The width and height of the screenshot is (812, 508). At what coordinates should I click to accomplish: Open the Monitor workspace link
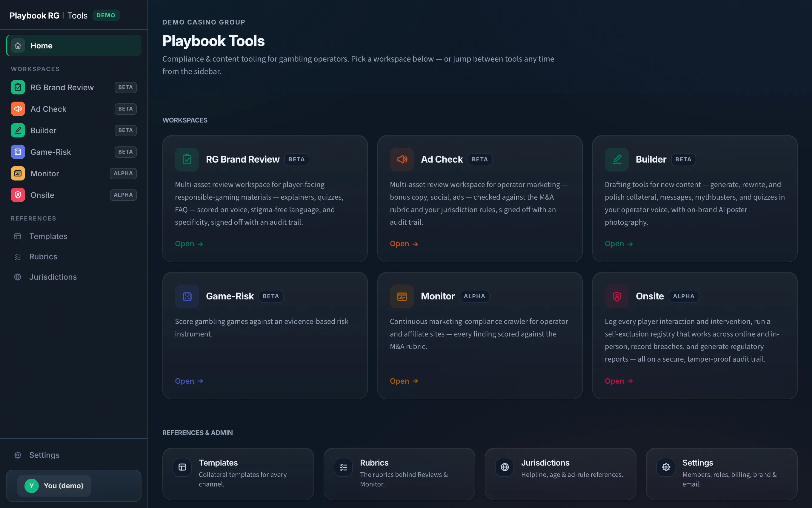[404, 381]
